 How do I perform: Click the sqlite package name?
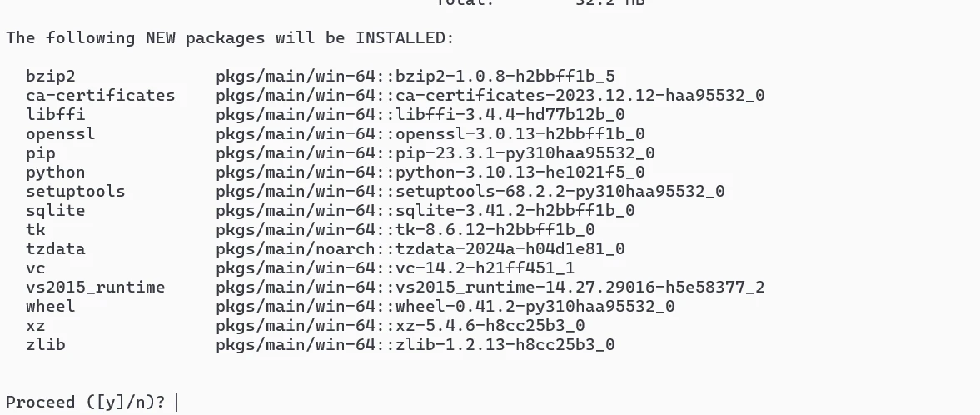(55, 211)
